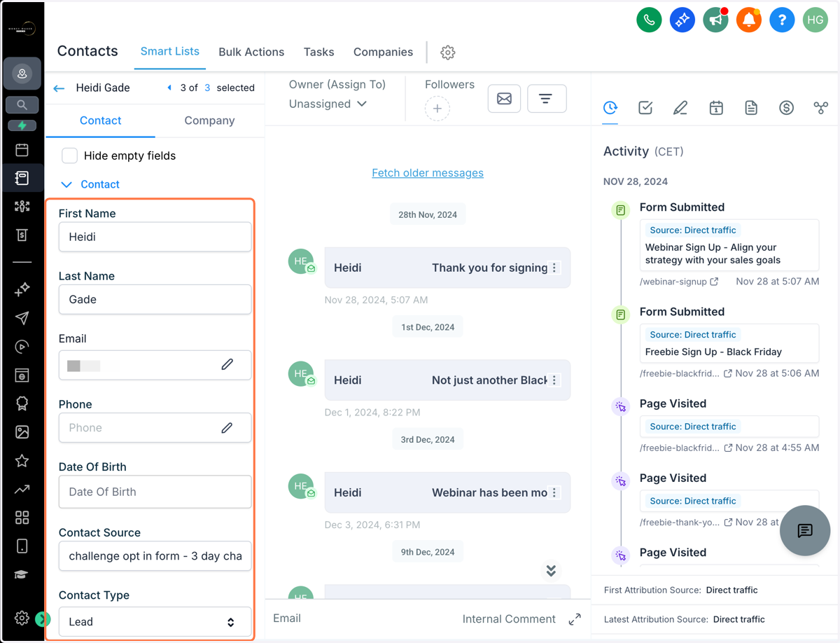
Task: Open three-dot menu on Webinar has been mo message
Action: tap(554, 492)
